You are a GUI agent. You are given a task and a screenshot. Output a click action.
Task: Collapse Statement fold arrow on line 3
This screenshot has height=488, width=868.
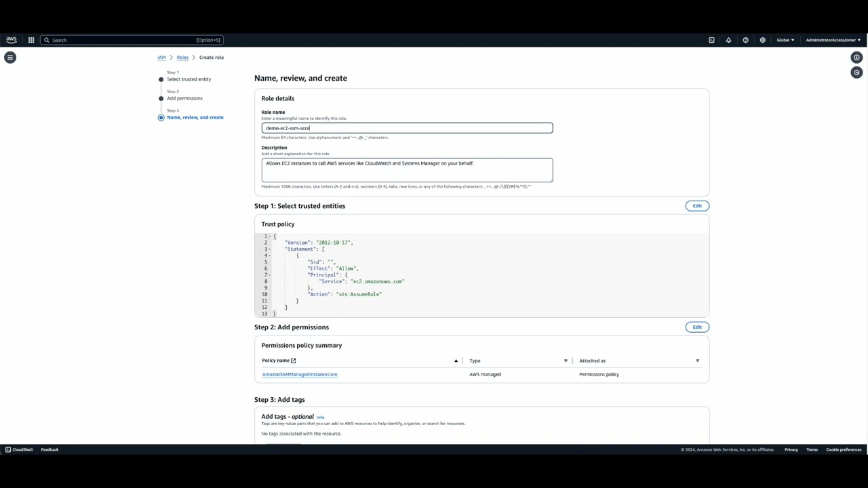(270, 249)
